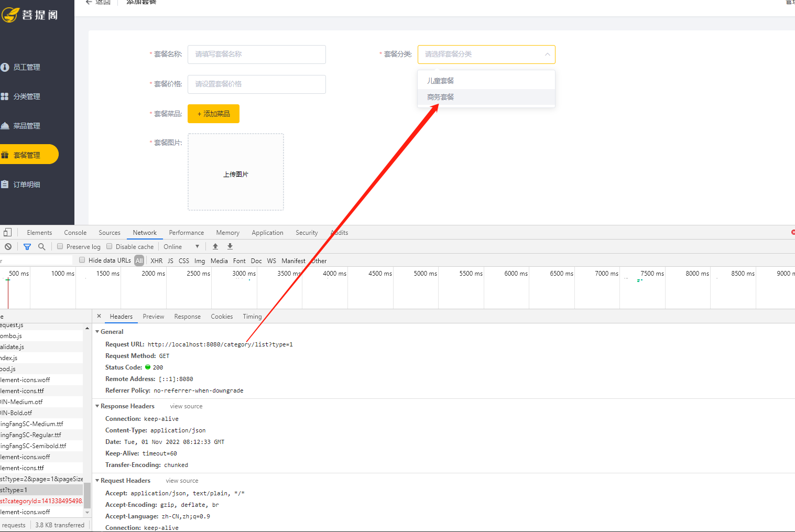This screenshot has height=532, width=795.
Task: Open 员工管理 in the sidebar
Action: tap(26, 67)
